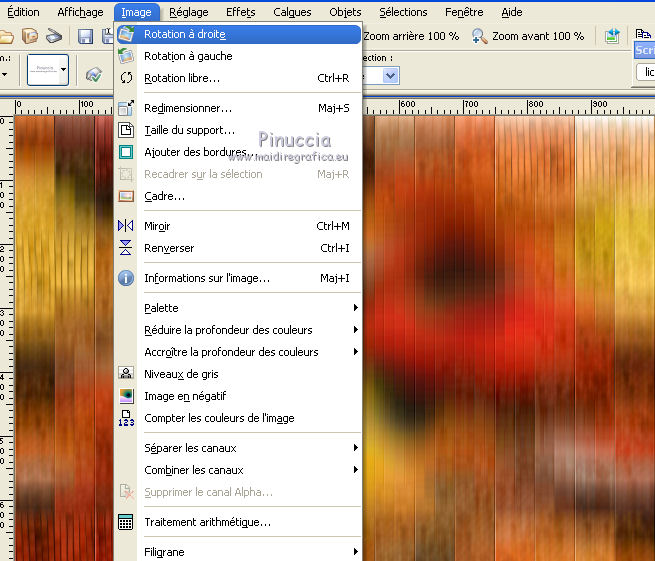Click the free rotation circular arrows icon
This screenshot has width=655, height=561.
click(x=126, y=78)
